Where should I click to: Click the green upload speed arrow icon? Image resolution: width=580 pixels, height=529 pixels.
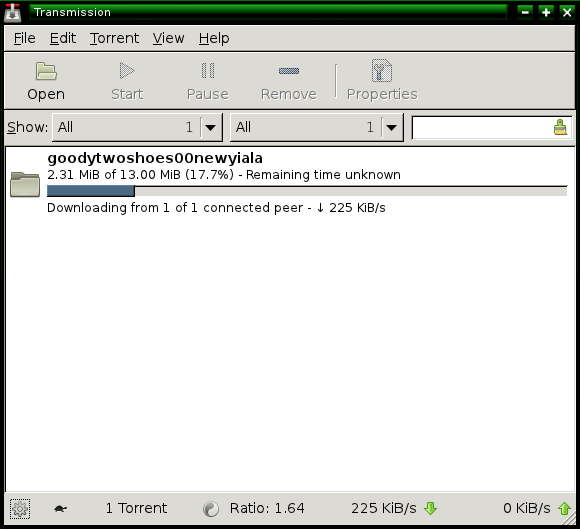point(564,509)
